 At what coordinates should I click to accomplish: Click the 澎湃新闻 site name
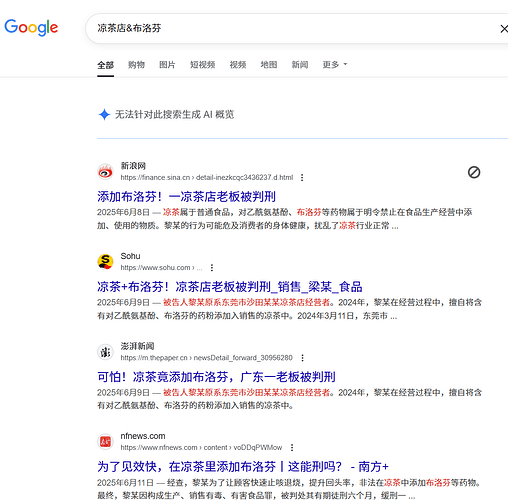coord(137,346)
